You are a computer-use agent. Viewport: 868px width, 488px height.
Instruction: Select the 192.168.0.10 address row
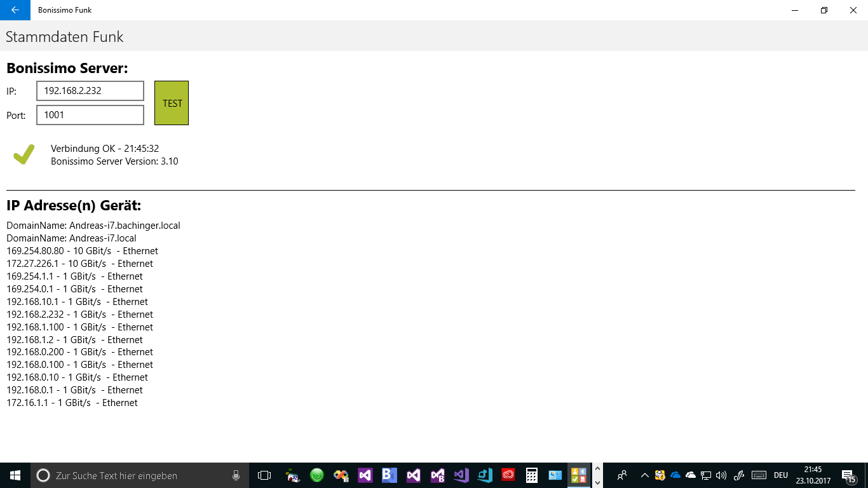coord(77,377)
